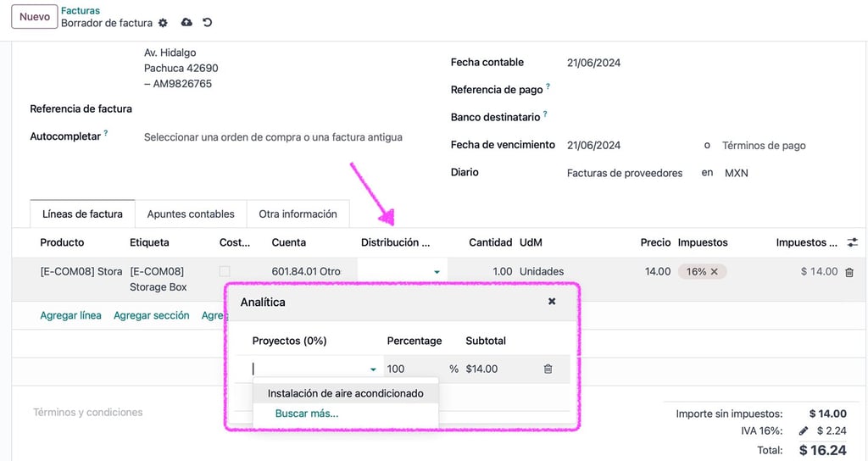The image size is (868, 461).
Task: Toggle the Cost... checkbox on the line
Action: [224, 271]
